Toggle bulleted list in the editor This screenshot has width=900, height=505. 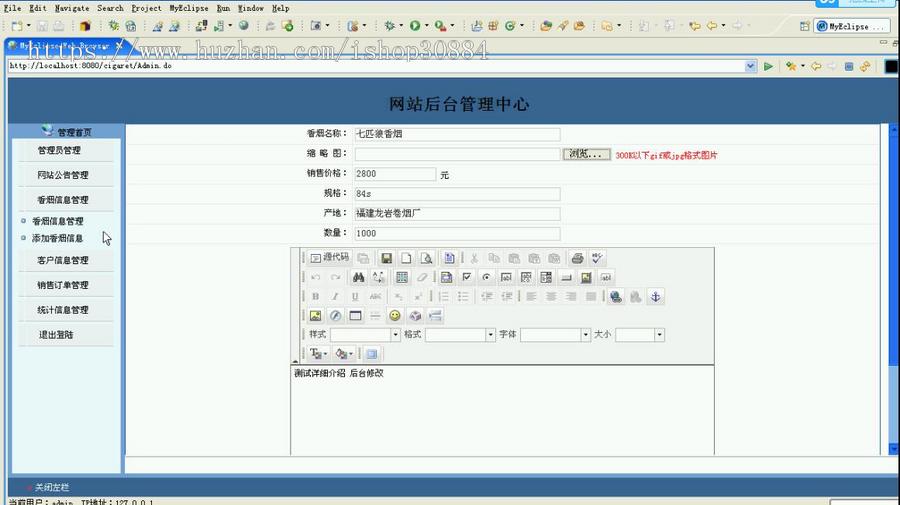point(463,297)
